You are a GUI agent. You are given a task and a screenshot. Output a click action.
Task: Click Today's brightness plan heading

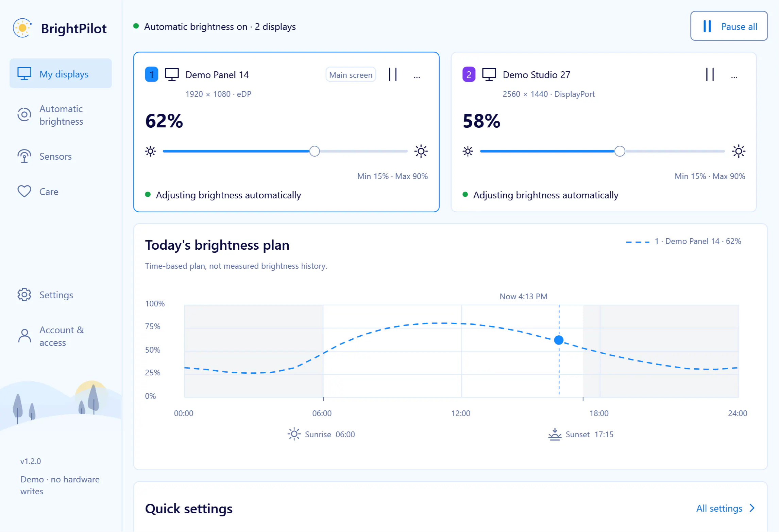(217, 245)
